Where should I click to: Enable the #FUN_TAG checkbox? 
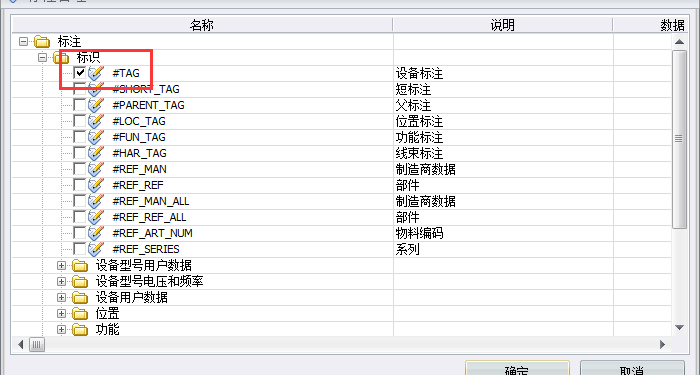(79, 137)
